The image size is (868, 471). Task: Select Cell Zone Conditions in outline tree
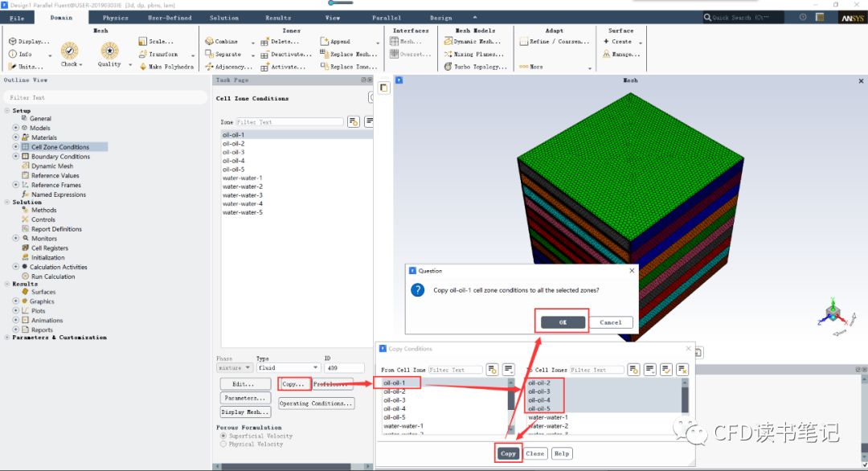[x=59, y=147]
